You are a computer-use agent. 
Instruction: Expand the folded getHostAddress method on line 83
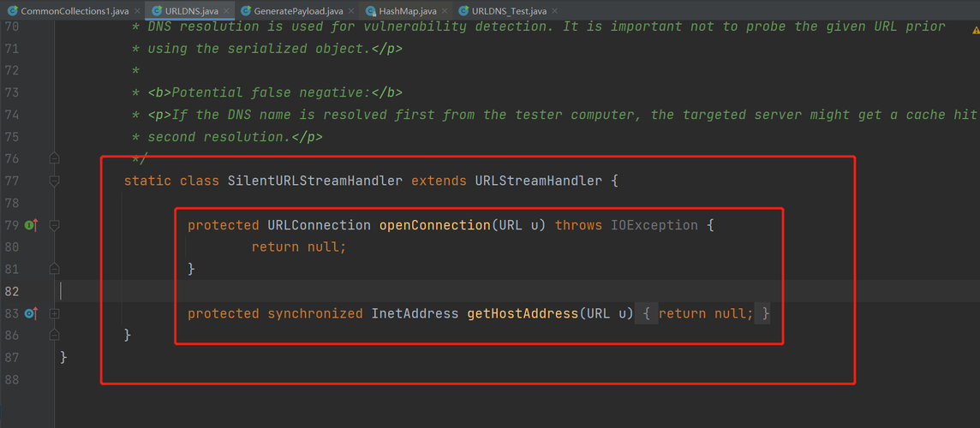(x=54, y=314)
